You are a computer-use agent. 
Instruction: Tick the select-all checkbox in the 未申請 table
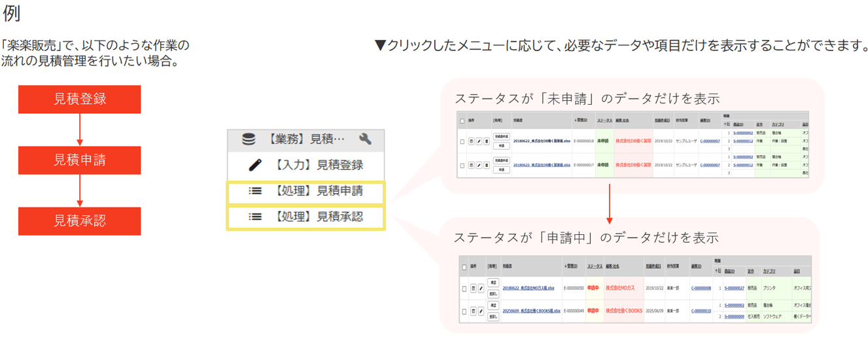(462, 121)
